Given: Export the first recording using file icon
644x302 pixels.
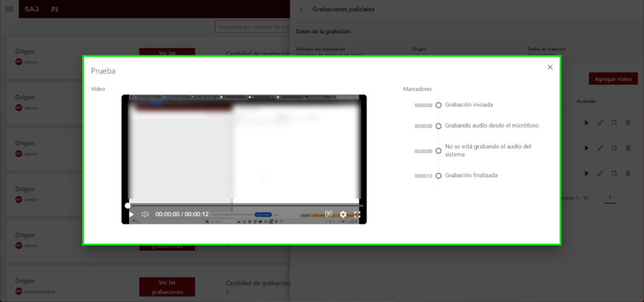Looking at the screenshot, I should click(614, 123).
